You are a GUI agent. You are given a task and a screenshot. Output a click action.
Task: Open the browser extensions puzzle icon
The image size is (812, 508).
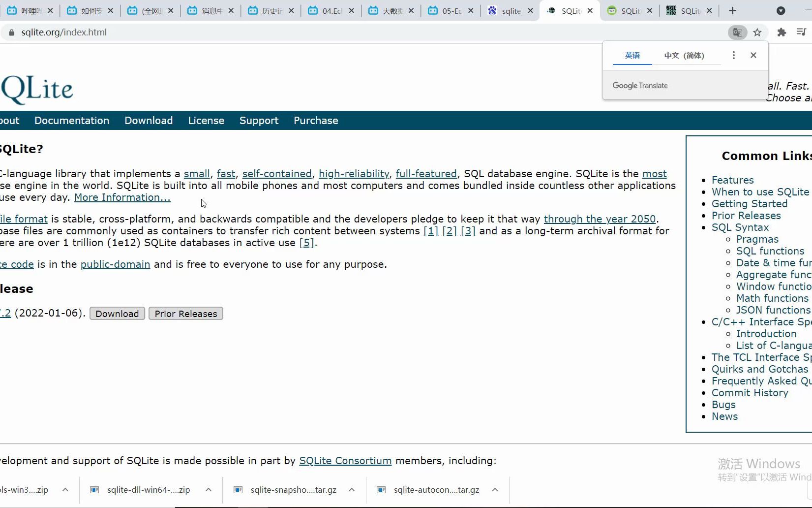[782, 32]
